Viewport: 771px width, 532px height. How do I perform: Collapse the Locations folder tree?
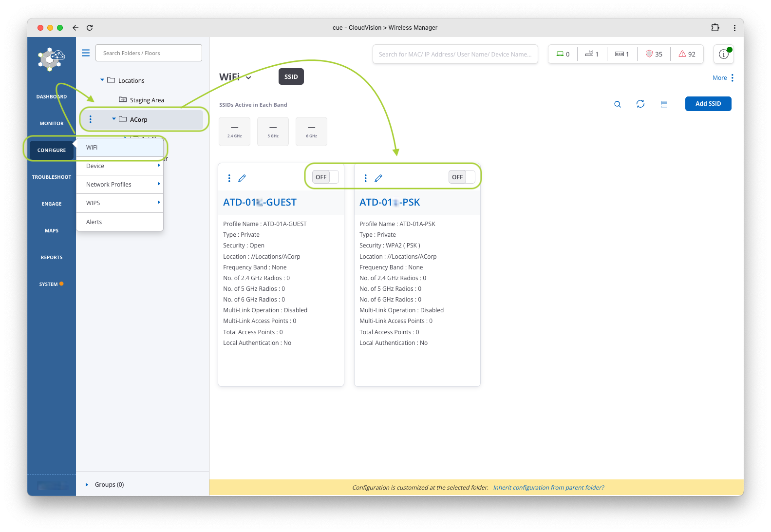(102, 80)
